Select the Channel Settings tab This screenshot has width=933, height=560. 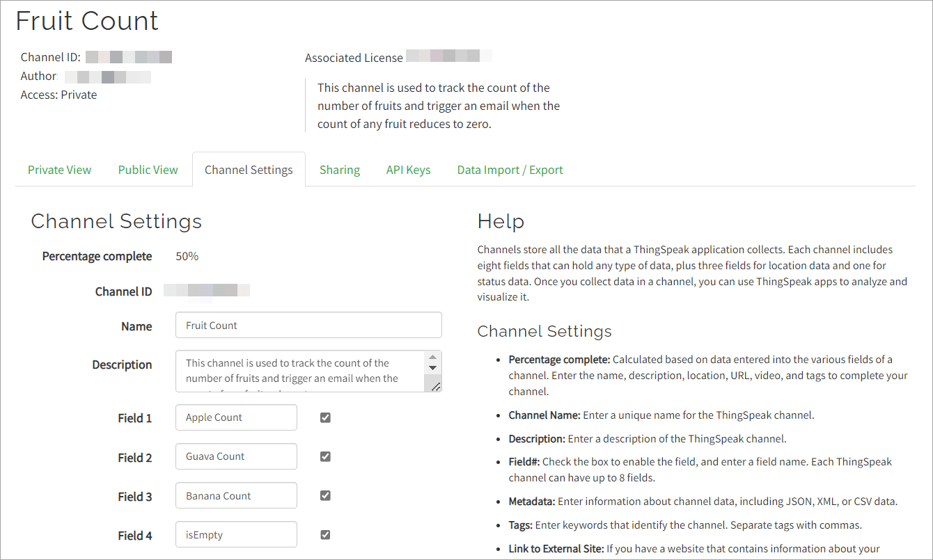click(249, 170)
